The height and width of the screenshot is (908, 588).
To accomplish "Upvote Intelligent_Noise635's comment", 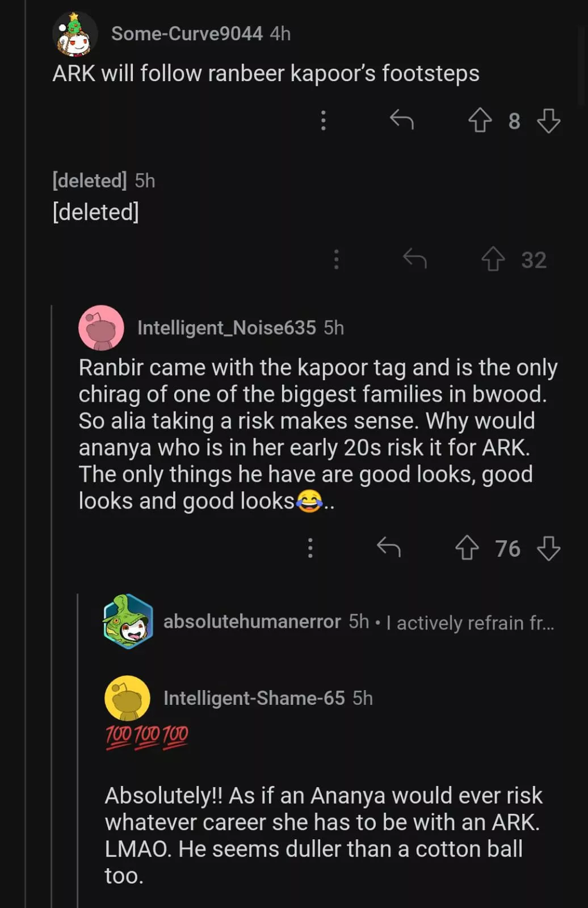I will (467, 548).
